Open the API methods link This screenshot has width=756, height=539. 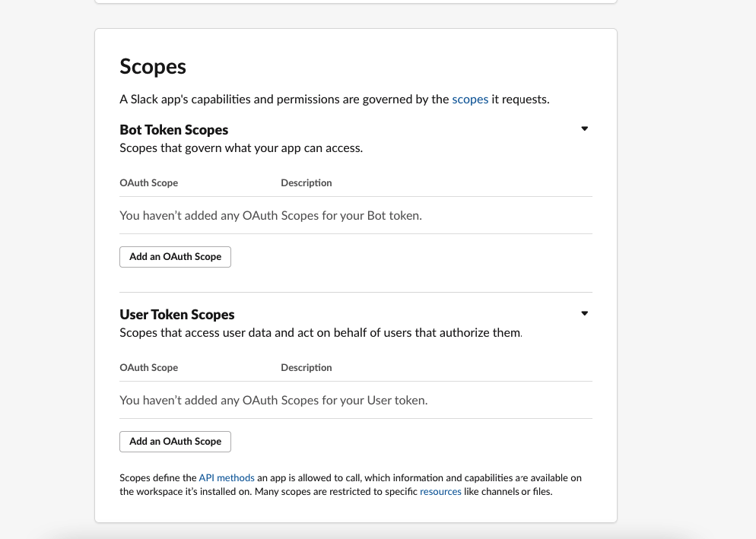pos(226,477)
